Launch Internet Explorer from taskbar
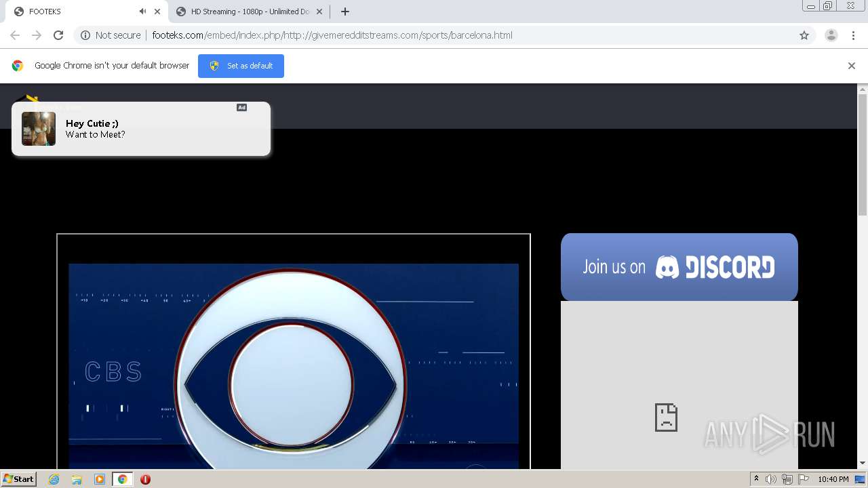This screenshot has height=488, width=868. 54,479
